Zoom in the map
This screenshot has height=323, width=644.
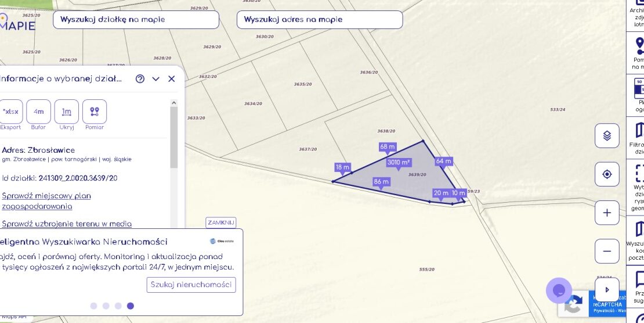point(607,213)
